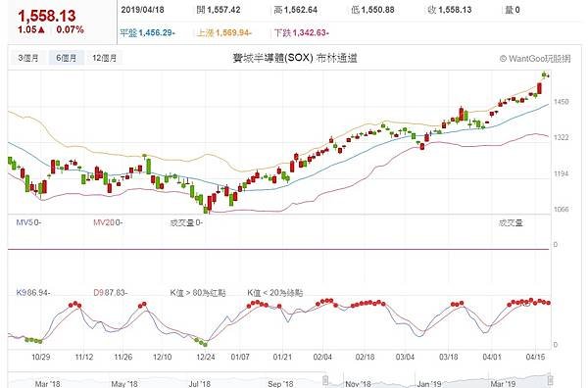Choose the 12個月 time range

104,58
